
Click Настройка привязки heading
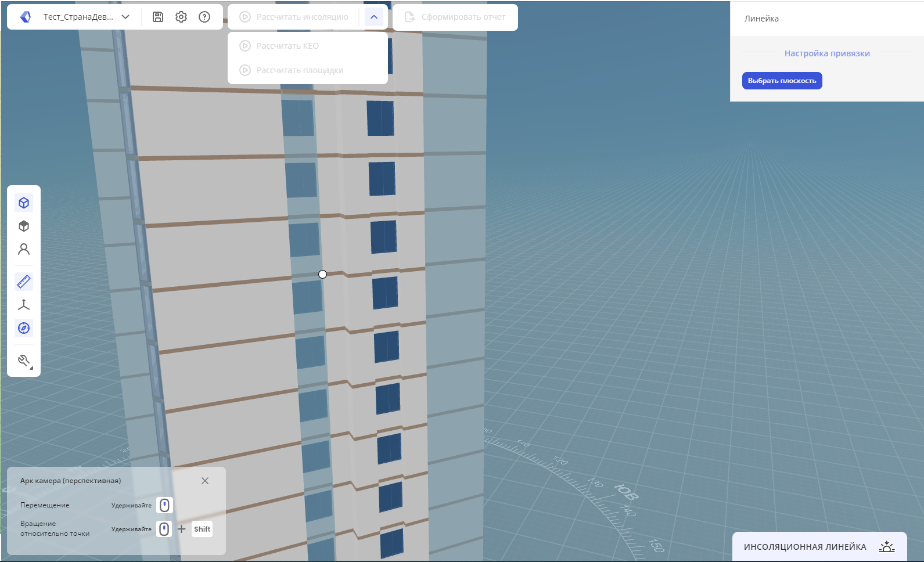(x=827, y=53)
